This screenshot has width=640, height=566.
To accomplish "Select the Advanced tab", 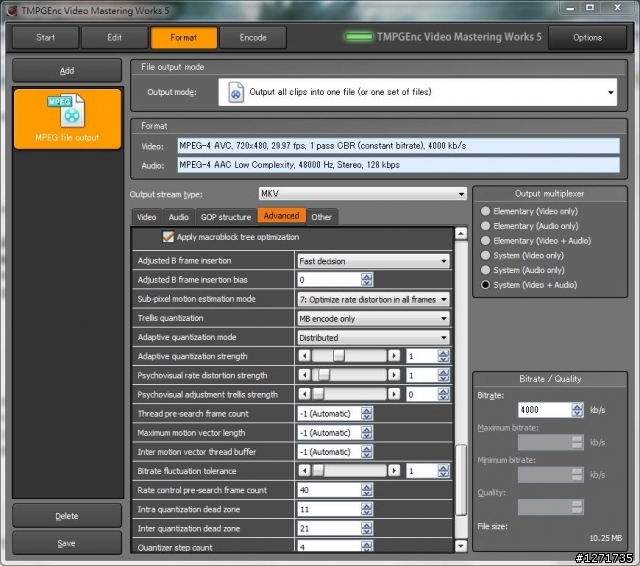I will (281, 215).
